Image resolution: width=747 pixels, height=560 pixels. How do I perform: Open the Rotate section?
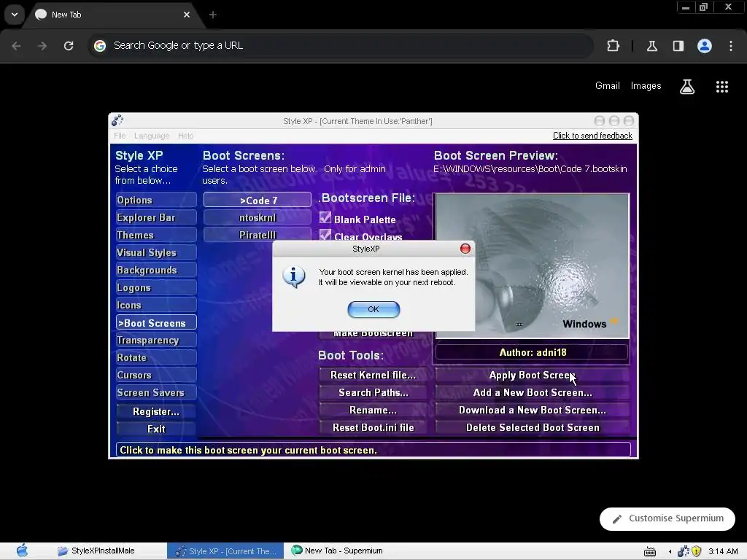156,357
